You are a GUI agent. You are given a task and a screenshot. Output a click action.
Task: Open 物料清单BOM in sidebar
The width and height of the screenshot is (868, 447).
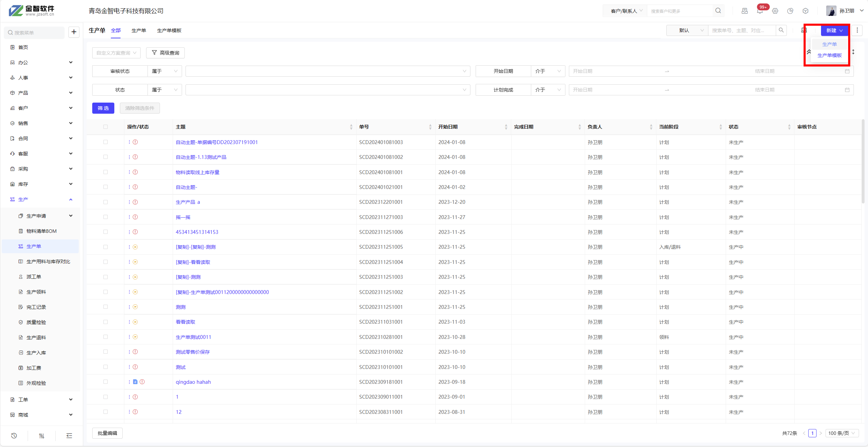pos(41,231)
